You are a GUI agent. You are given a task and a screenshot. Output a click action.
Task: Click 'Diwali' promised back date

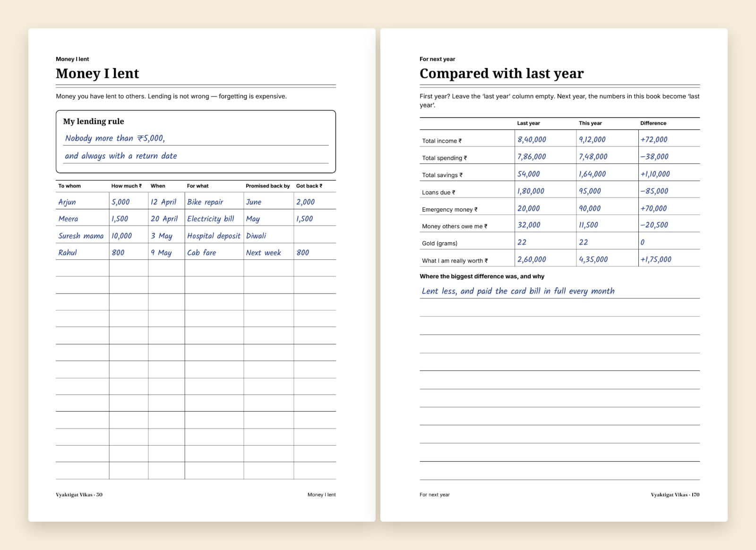click(256, 236)
